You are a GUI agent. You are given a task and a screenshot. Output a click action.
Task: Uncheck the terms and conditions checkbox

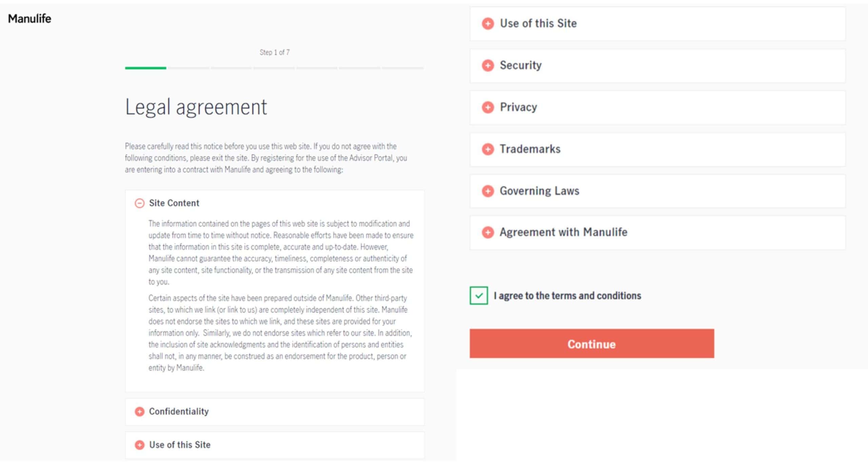(478, 296)
